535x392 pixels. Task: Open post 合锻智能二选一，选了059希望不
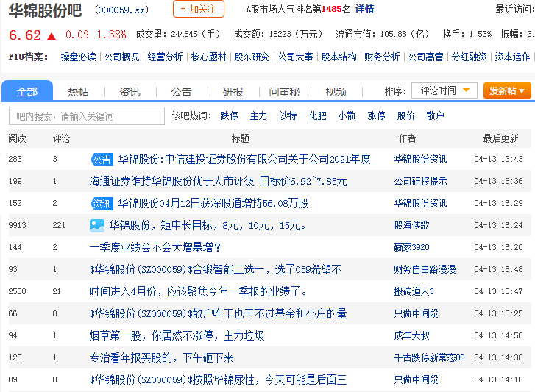coord(216,270)
